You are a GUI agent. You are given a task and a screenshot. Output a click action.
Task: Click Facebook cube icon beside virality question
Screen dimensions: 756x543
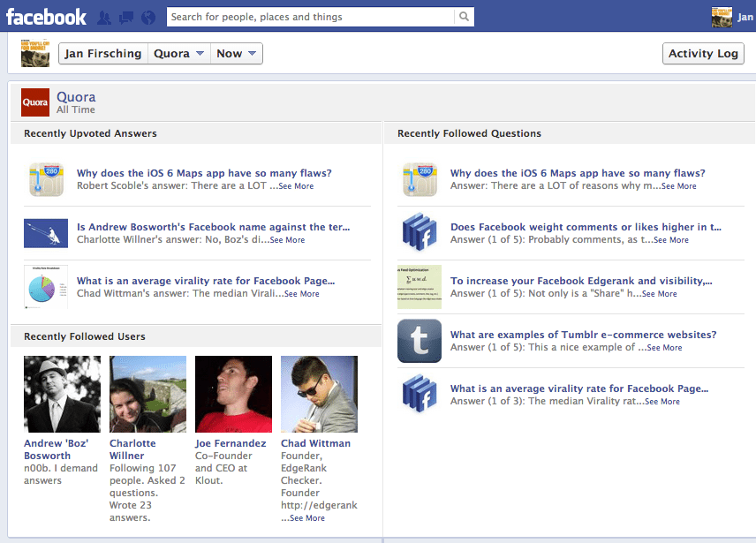[x=420, y=394]
